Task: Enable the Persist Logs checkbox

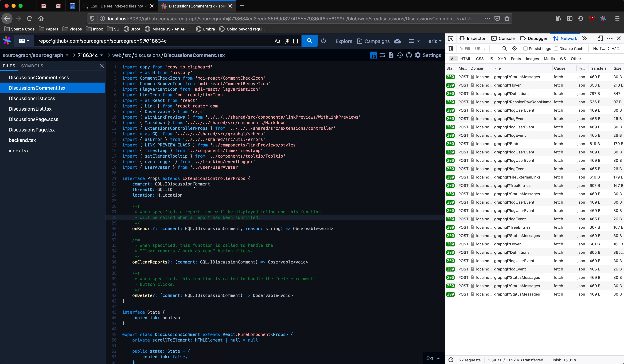Action: tap(525, 49)
